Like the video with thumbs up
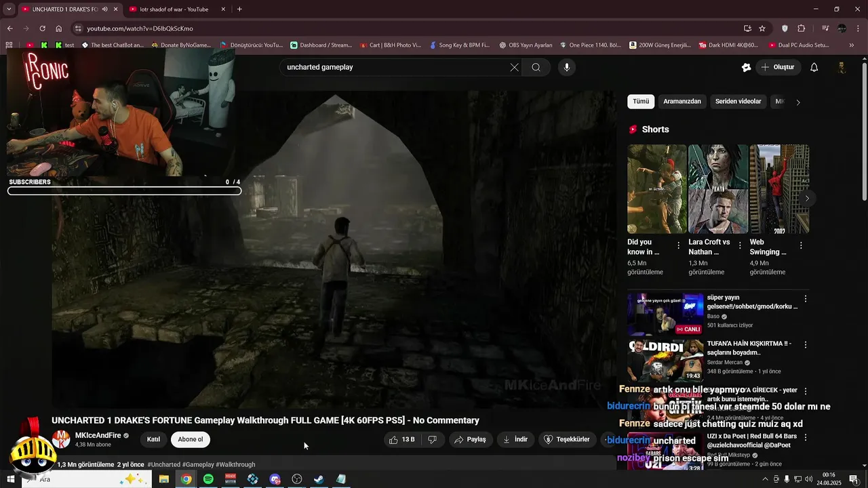868x488 pixels. pyautogui.click(x=402, y=439)
